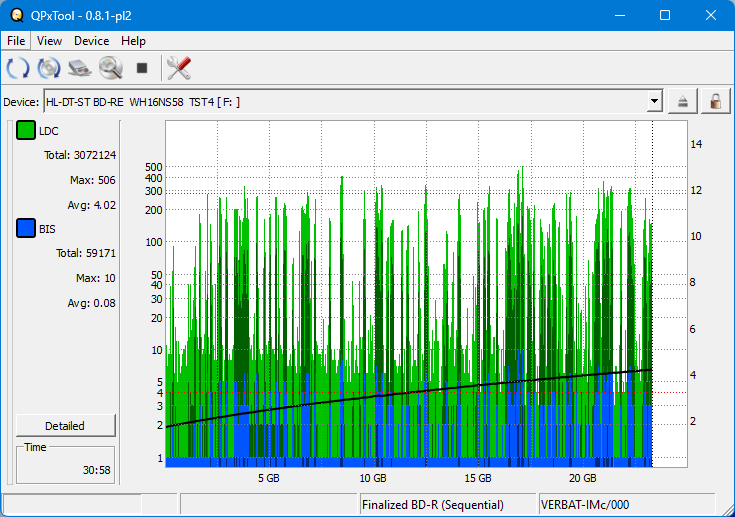Click the resize grip in status bar corner
Viewport: 735px width, 517px height.
(728, 510)
